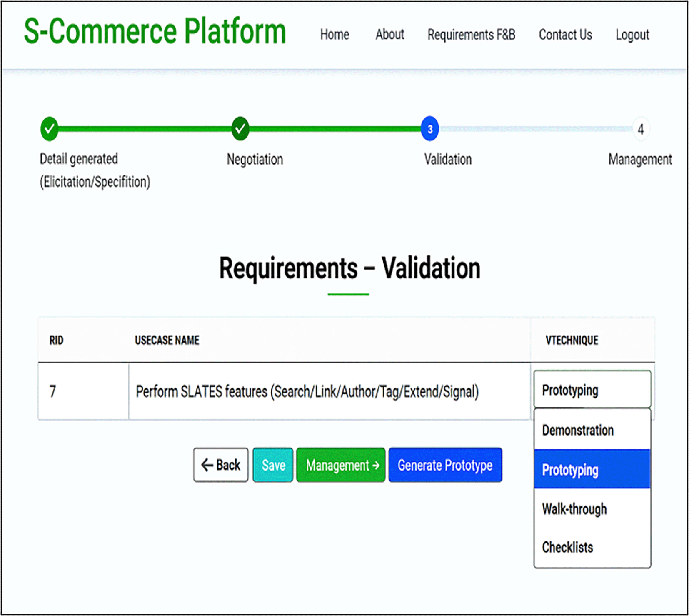Image resolution: width=689 pixels, height=616 pixels.
Task: Open the VTechnique Prototyping dropdown
Action: 592,390
